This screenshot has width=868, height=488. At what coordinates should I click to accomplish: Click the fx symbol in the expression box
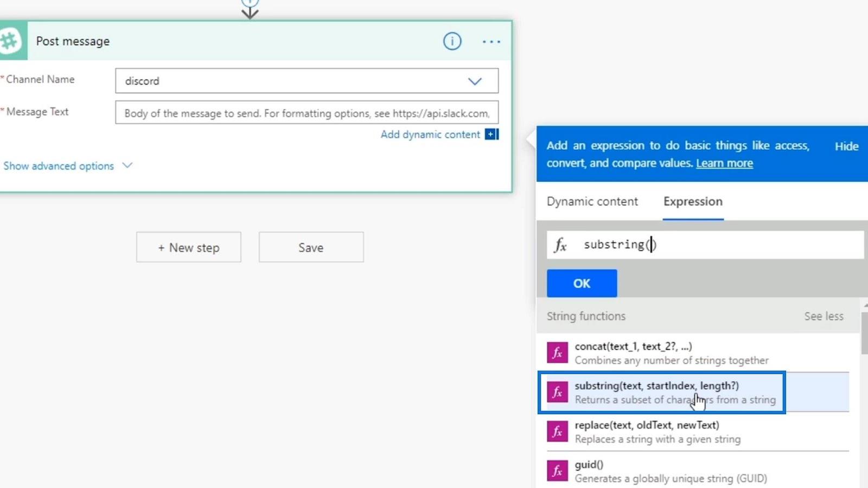[560, 245]
